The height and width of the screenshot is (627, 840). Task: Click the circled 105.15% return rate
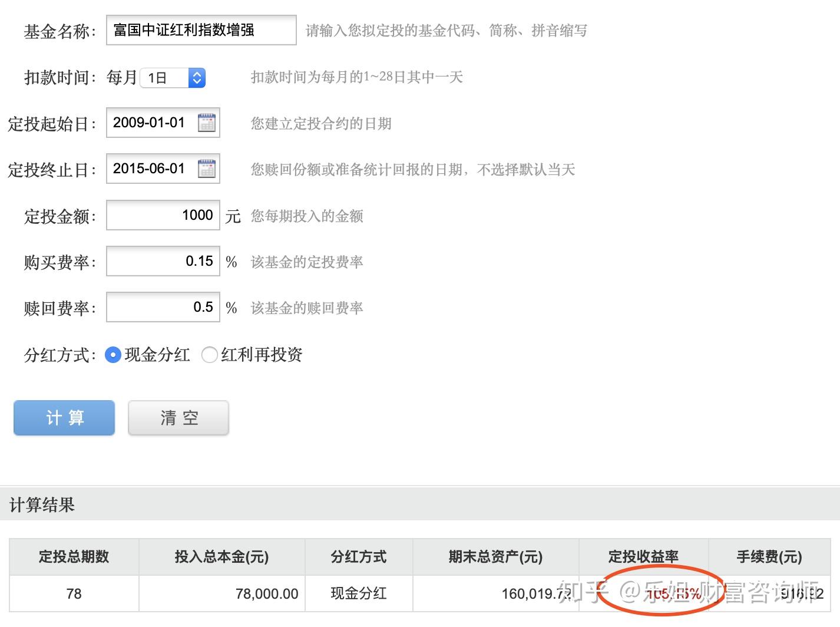point(674,593)
